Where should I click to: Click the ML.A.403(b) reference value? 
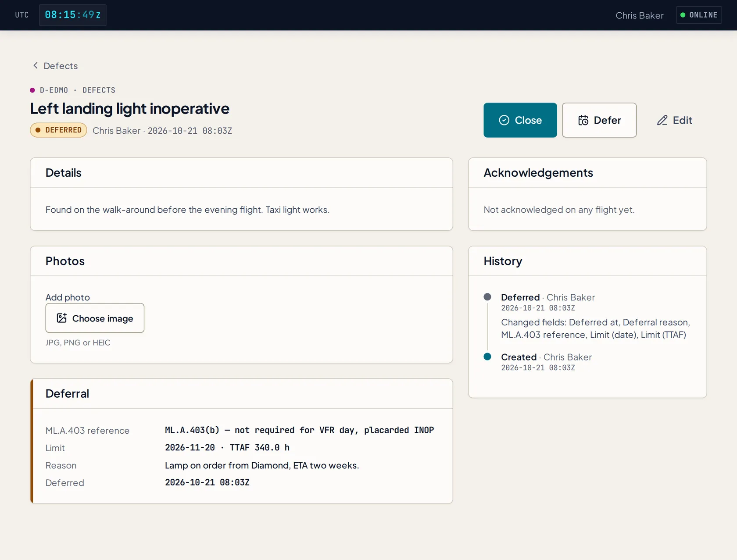point(299,430)
